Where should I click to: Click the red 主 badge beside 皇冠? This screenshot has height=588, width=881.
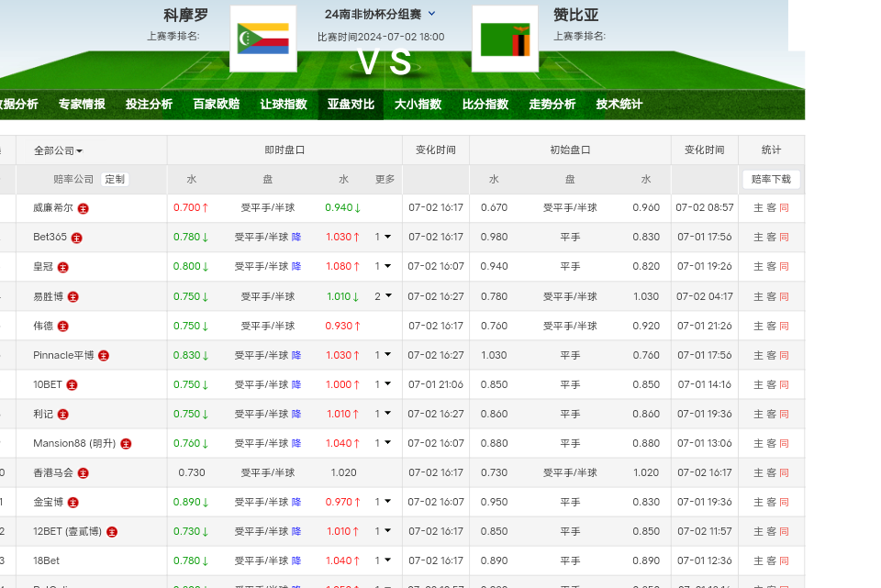pyautogui.click(x=63, y=267)
